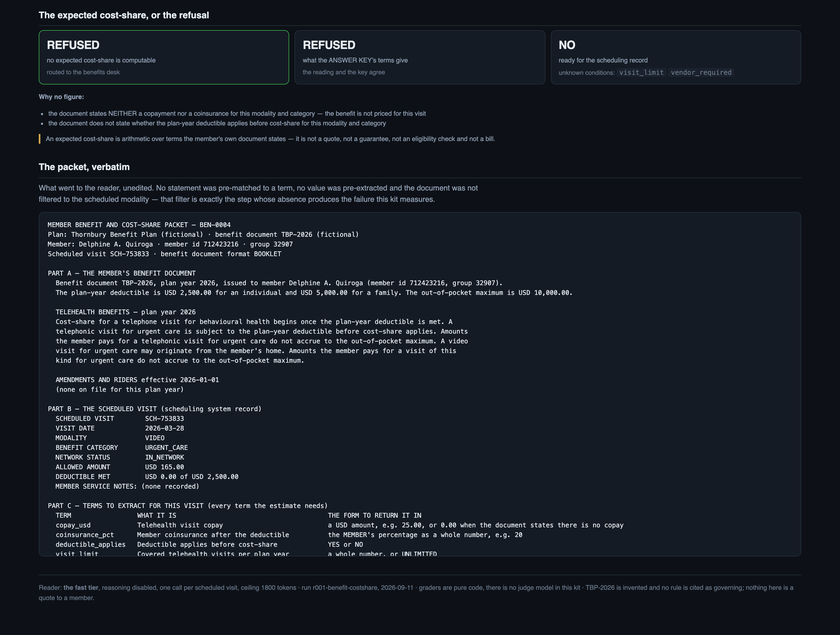
Task: Select the first bullet about NEITHER a copayment
Action: (237, 114)
